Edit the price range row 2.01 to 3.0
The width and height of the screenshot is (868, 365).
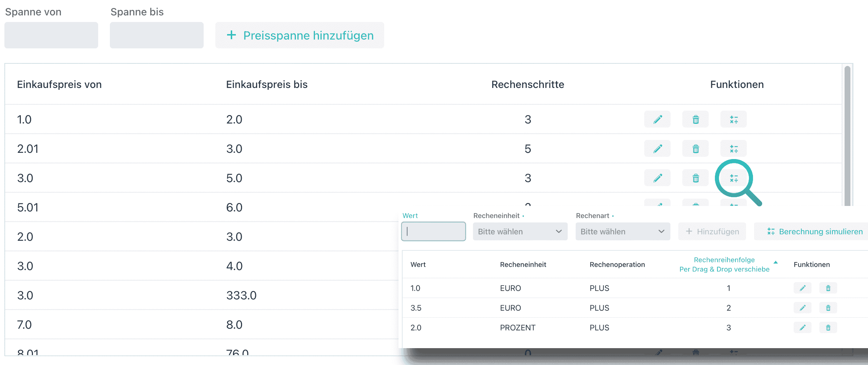point(657,149)
